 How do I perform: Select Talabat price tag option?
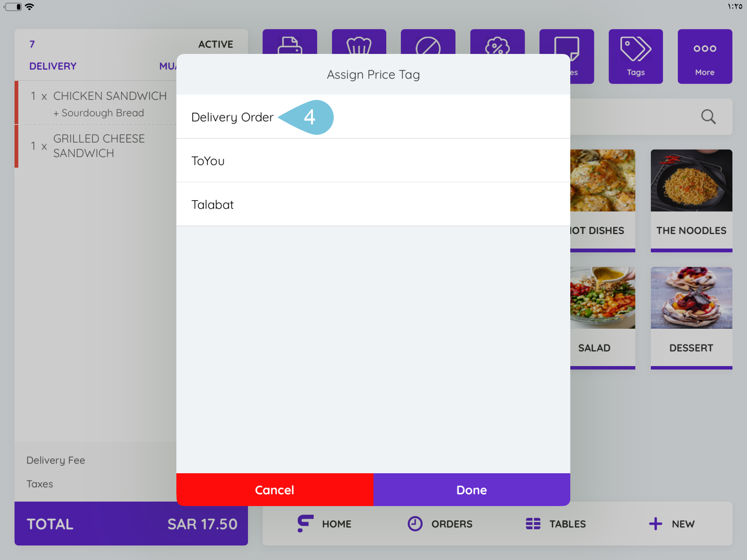click(213, 205)
